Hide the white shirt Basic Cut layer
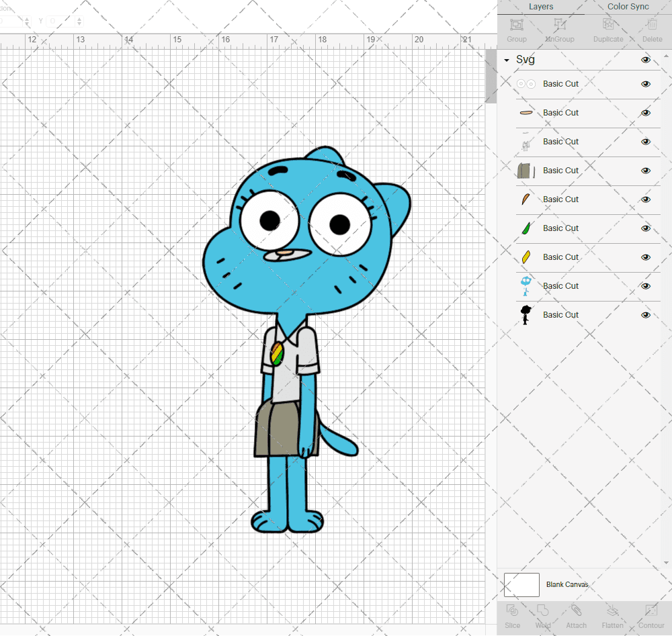This screenshot has width=672, height=636. click(x=645, y=142)
